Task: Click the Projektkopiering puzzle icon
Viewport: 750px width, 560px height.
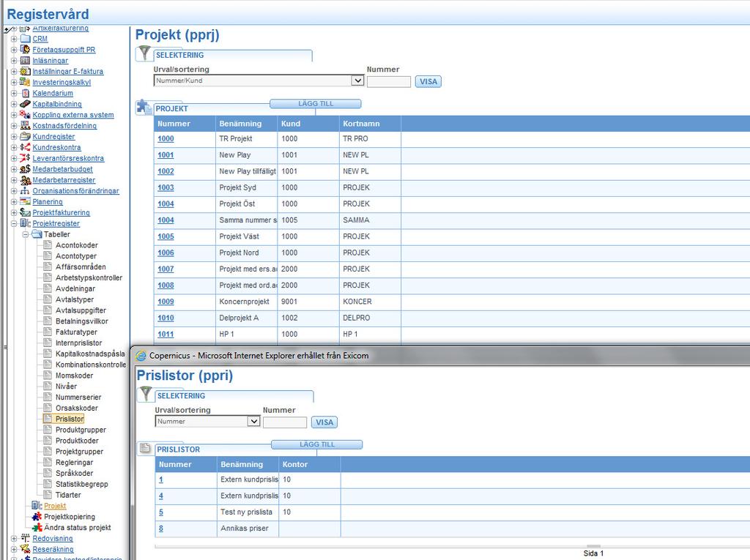Action: 37,517
